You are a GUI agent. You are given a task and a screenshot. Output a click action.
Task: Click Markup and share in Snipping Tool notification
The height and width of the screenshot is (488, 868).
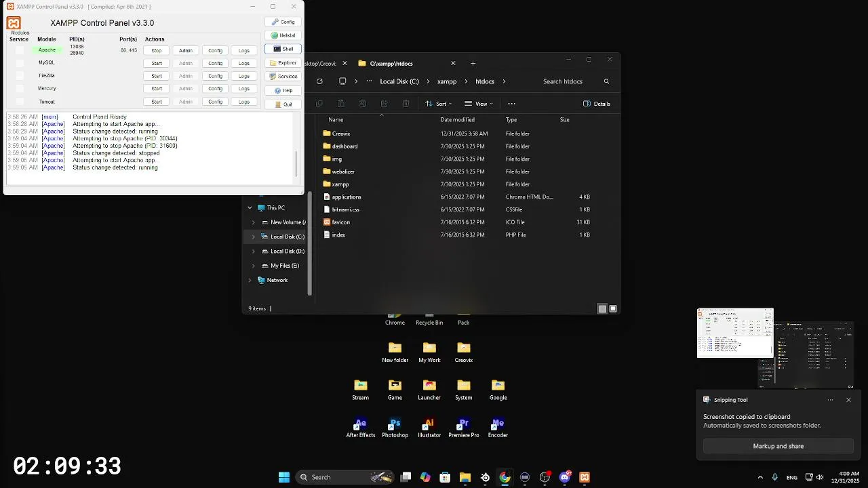pyautogui.click(x=778, y=446)
